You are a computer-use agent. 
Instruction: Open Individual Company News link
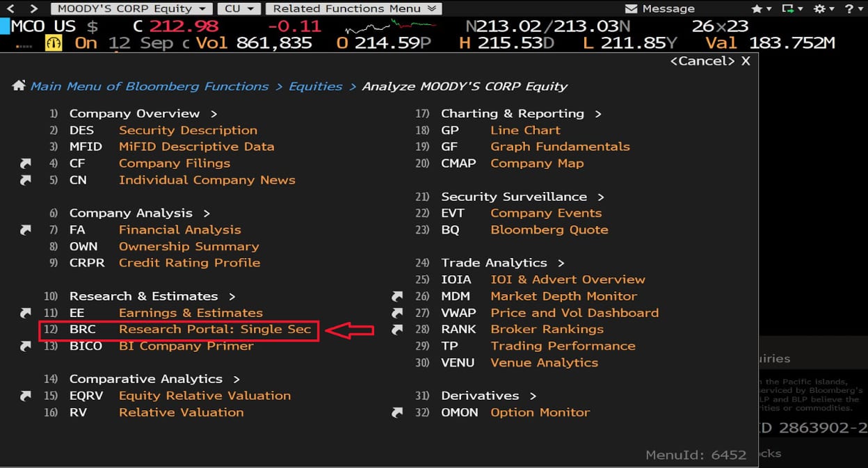pos(207,180)
